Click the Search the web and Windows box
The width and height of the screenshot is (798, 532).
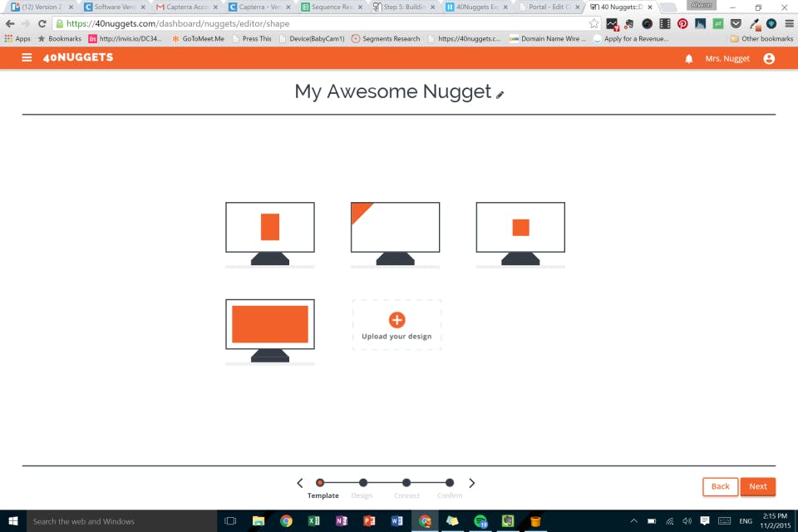[x=121, y=521]
